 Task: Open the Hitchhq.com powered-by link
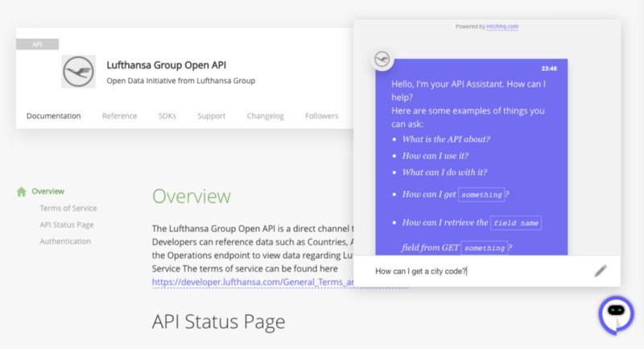pyautogui.click(x=502, y=27)
